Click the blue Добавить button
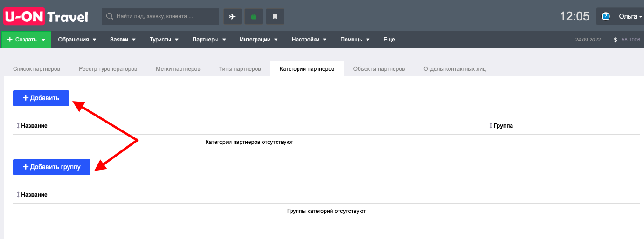 [41, 98]
